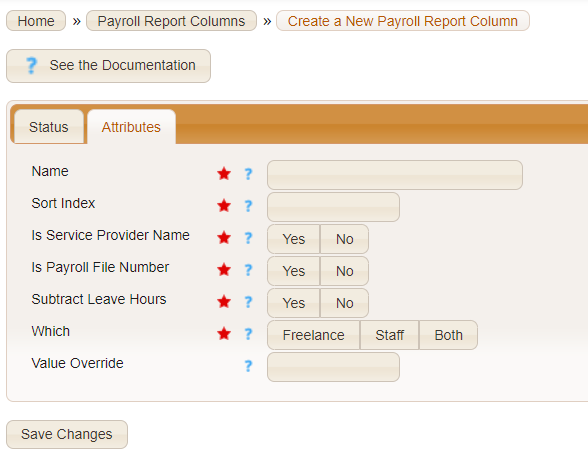Show help for Is Service Provider Name
The height and width of the screenshot is (462, 588).
[x=248, y=238]
